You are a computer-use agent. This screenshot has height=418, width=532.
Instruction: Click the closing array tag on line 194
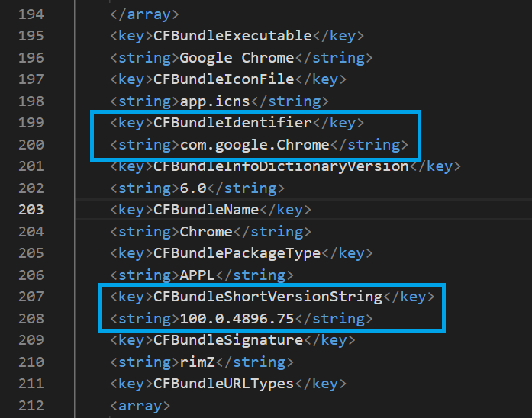tap(144, 14)
